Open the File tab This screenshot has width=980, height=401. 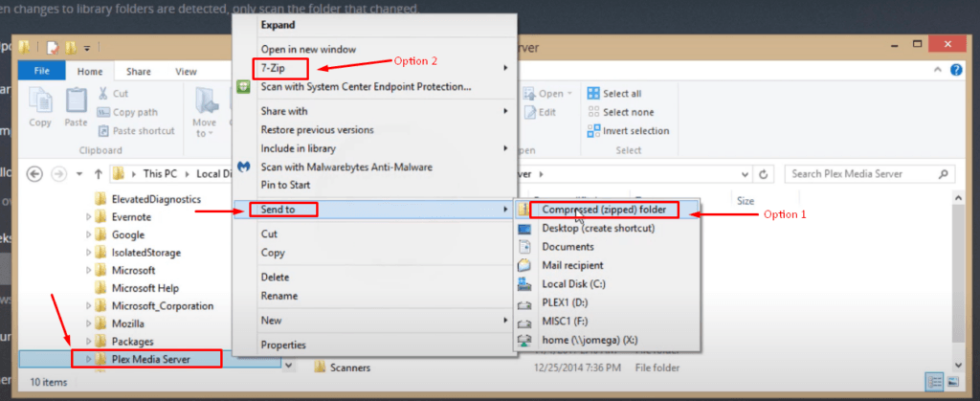pyautogui.click(x=42, y=71)
